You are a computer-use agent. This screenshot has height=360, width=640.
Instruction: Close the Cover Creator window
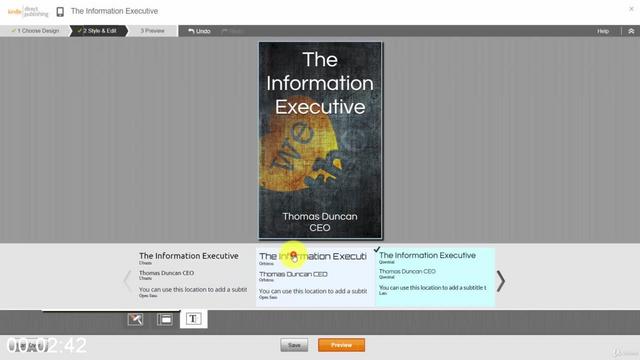tap(631, 9)
